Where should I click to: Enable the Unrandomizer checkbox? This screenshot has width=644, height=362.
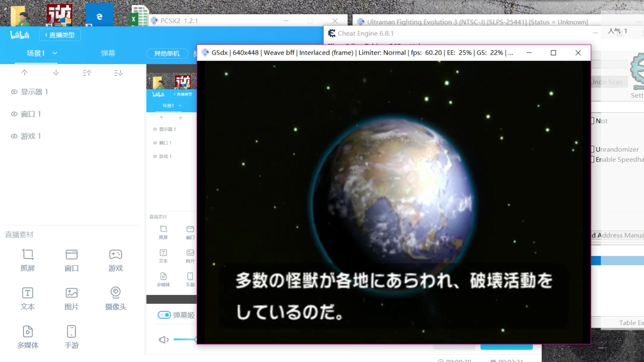592,149
